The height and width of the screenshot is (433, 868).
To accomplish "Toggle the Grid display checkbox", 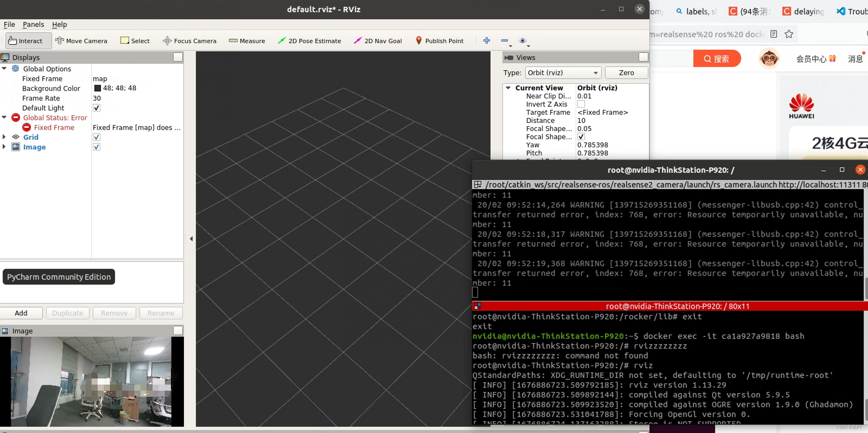I will pyautogui.click(x=96, y=137).
